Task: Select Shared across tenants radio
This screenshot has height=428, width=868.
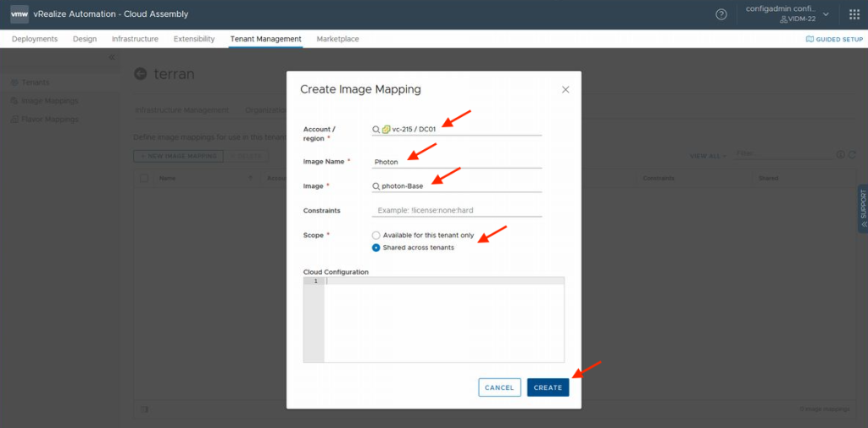Action: coord(376,247)
